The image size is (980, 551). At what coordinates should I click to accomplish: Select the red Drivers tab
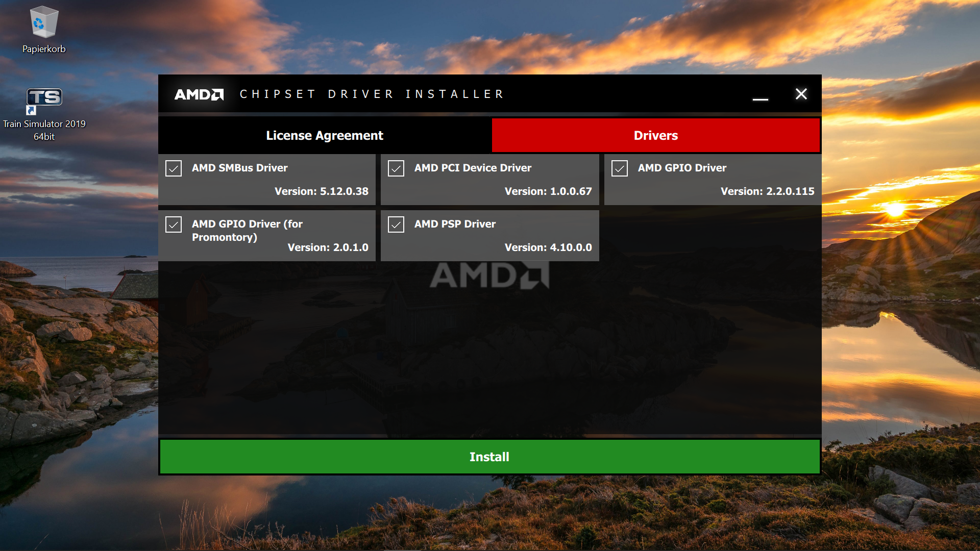click(x=655, y=135)
